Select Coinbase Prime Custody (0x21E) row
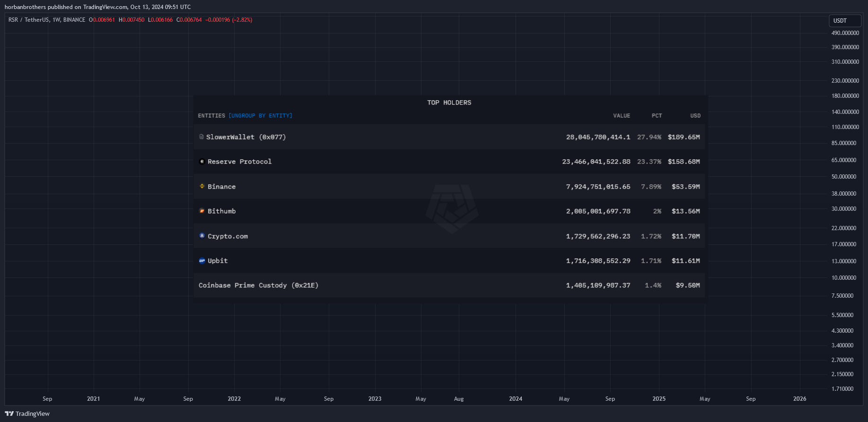 tap(449, 285)
